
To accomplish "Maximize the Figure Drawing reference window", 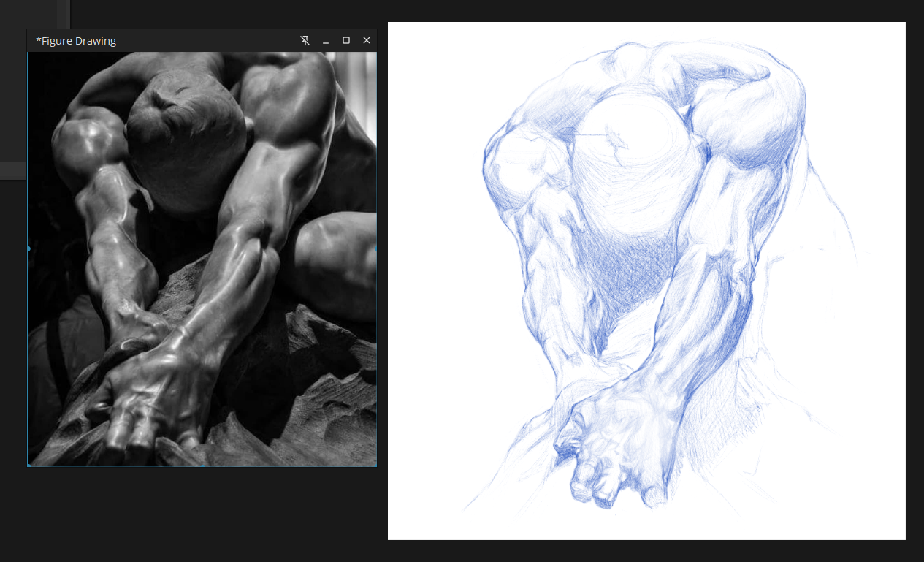I will point(346,41).
